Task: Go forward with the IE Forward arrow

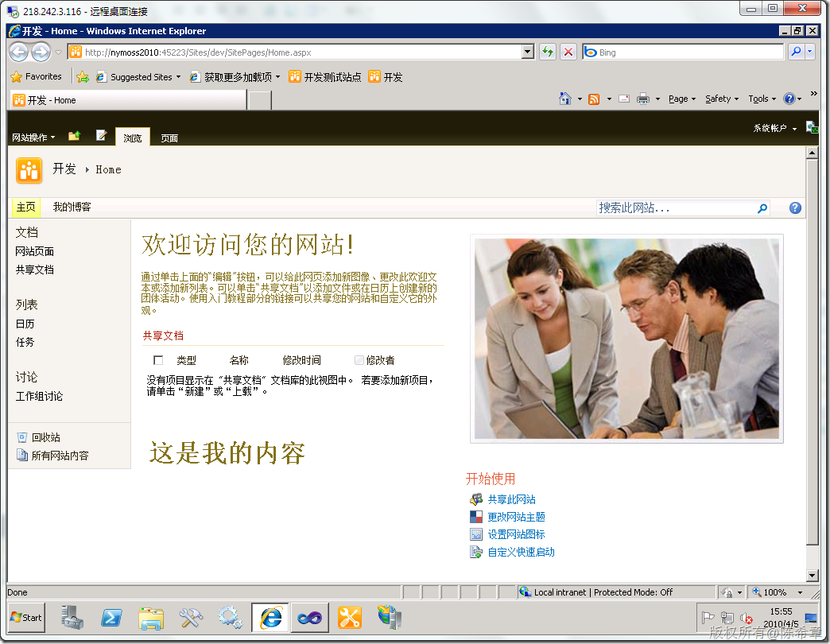Action: 41,52
